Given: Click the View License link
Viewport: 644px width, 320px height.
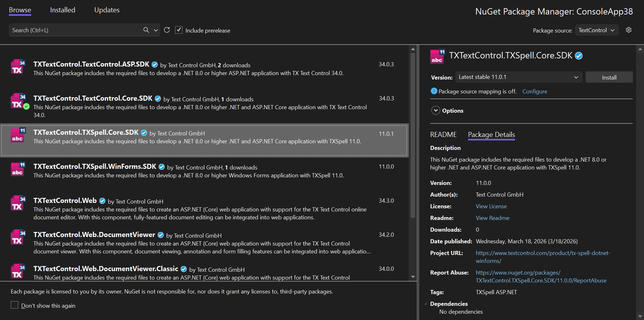Looking at the screenshot, I should 491,206.
